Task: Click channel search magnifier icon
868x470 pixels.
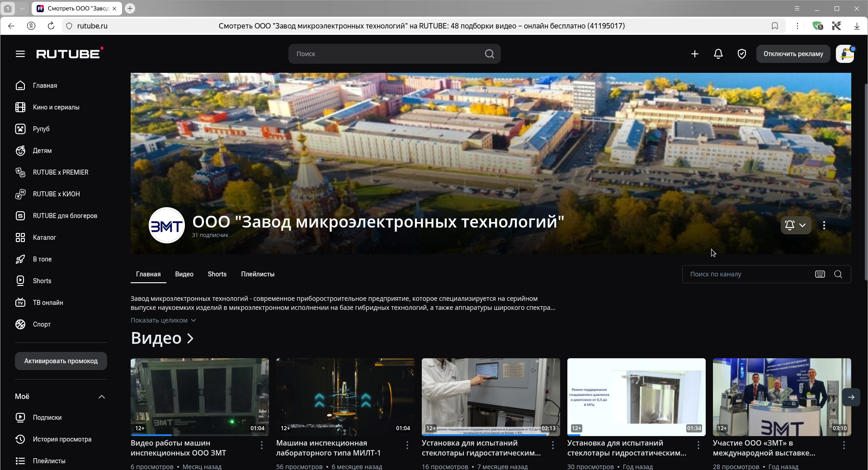Action: coord(838,274)
